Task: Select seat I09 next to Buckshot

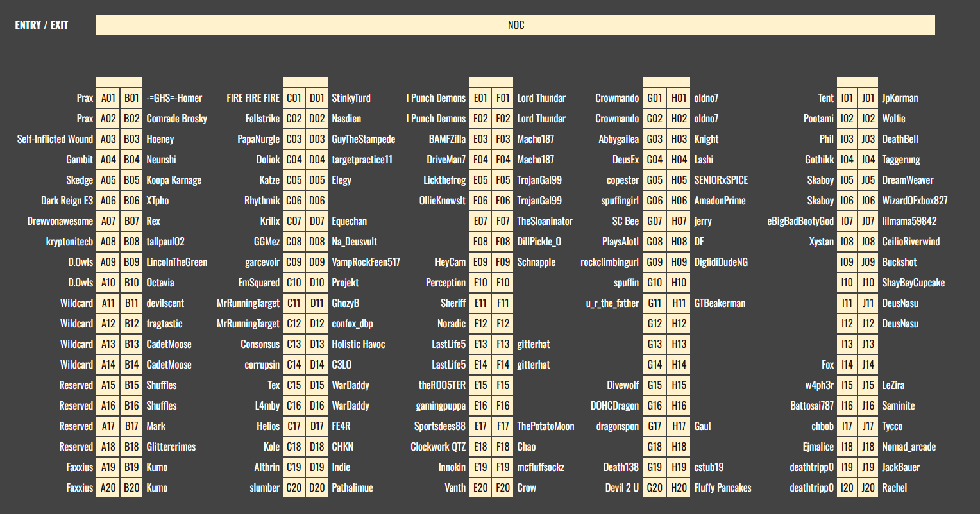Action: coord(847,262)
